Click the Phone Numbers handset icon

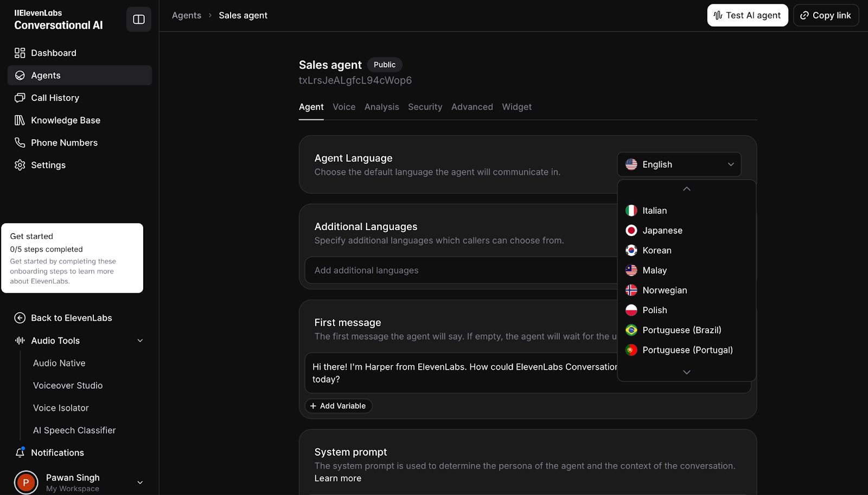(20, 143)
